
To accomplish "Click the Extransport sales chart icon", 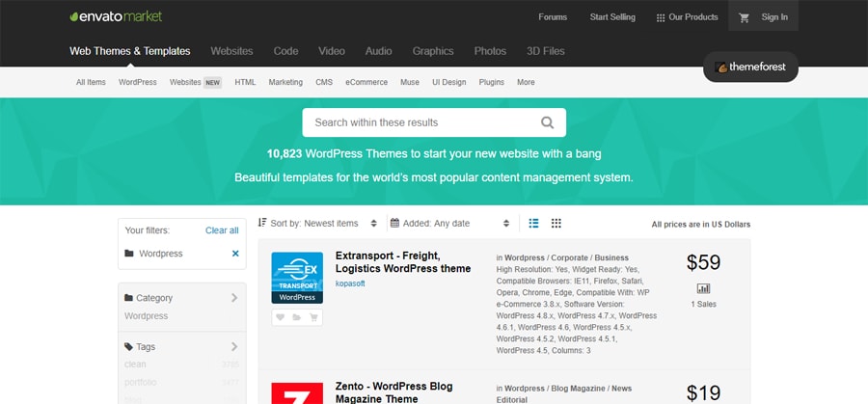I will pos(703,288).
